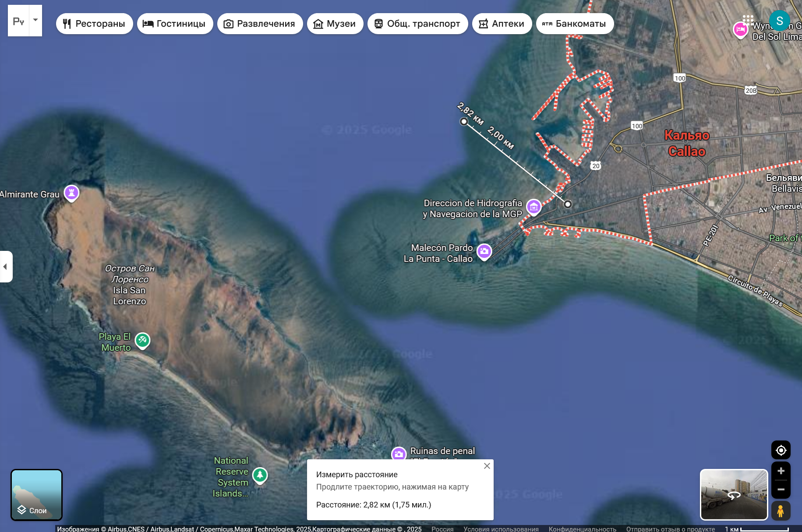Open Условия использования link
The height and width of the screenshot is (532, 802).
(501, 528)
